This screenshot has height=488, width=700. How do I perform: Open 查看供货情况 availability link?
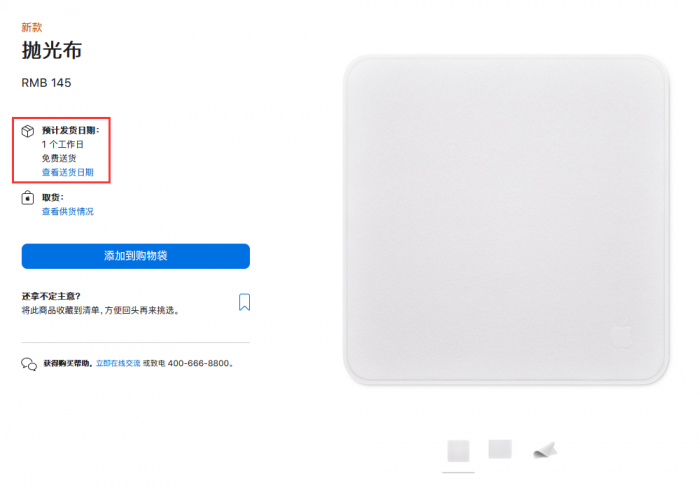(x=68, y=211)
